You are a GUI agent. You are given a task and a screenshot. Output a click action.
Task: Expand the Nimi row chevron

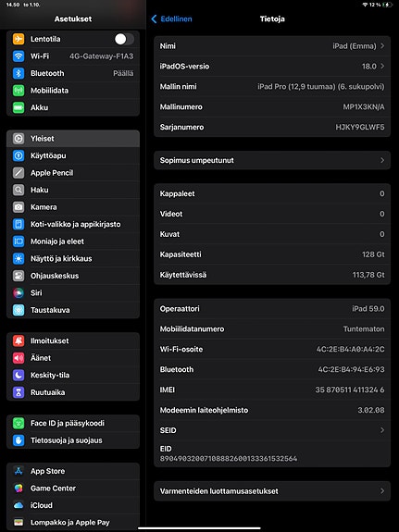382,46
